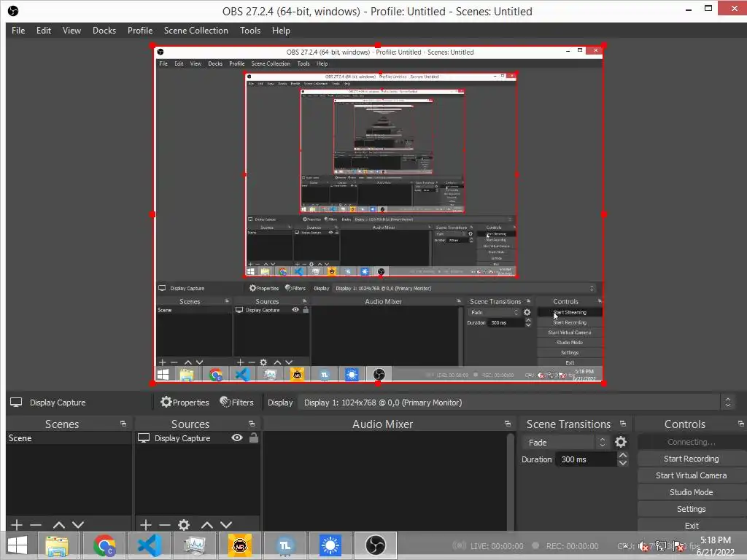Open Visual Studio Code from taskbar
This screenshot has width=747, height=560.
point(149,545)
